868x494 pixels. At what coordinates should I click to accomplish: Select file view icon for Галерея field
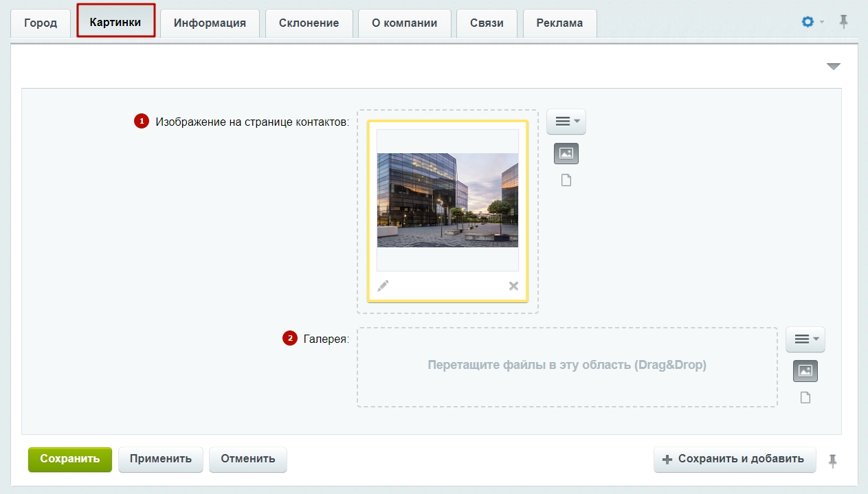click(805, 397)
